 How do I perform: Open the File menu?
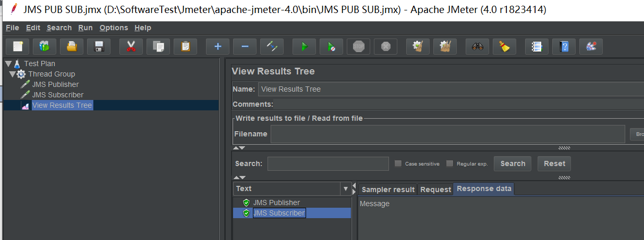13,28
